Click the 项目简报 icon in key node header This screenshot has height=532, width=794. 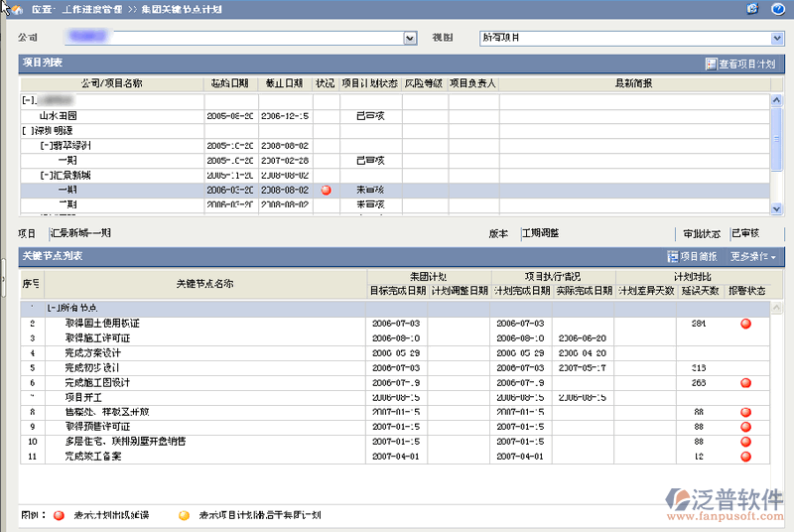click(x=673, y=256)
